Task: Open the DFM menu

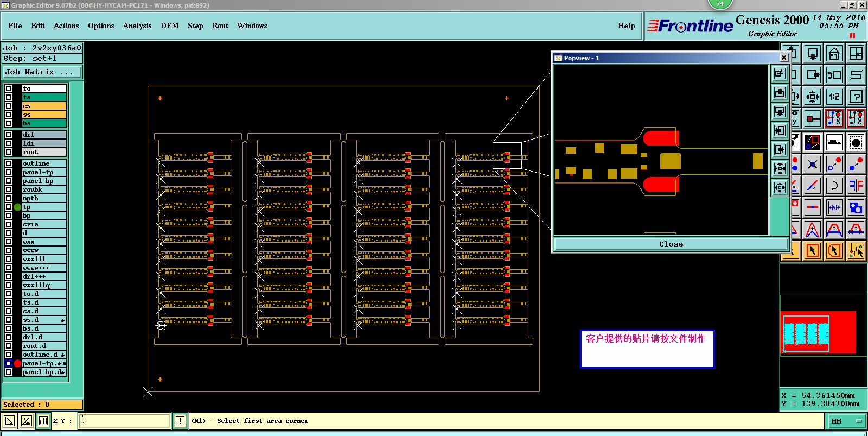Action: click(169, 26)
